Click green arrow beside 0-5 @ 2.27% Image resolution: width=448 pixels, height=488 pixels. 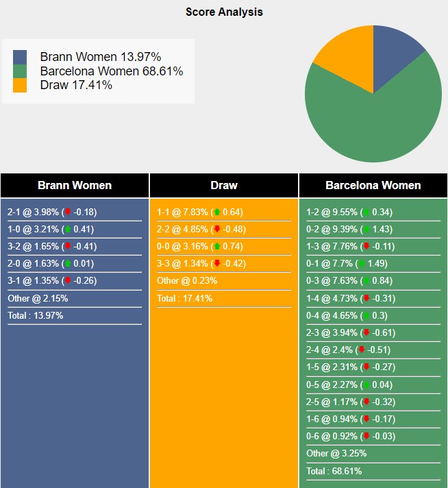click(366, 385)
